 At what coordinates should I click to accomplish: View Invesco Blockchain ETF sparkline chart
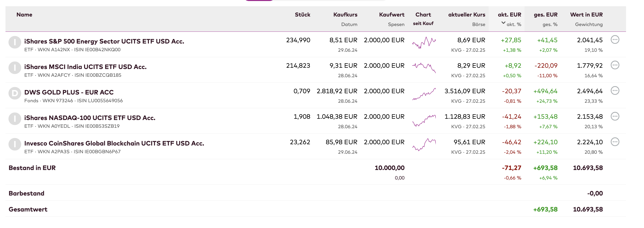[x=424, y=145]
